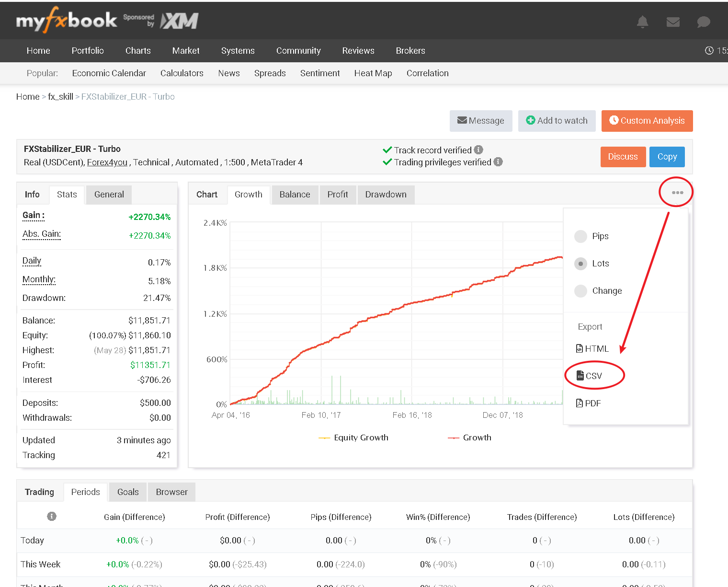Click the chat bubble icon in header
Screen dimensions: 728x587
coord(703,22)
